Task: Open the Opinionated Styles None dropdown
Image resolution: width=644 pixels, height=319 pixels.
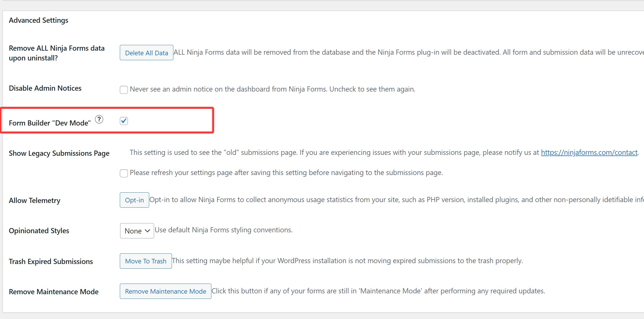Action: click(x=137, y=231)
